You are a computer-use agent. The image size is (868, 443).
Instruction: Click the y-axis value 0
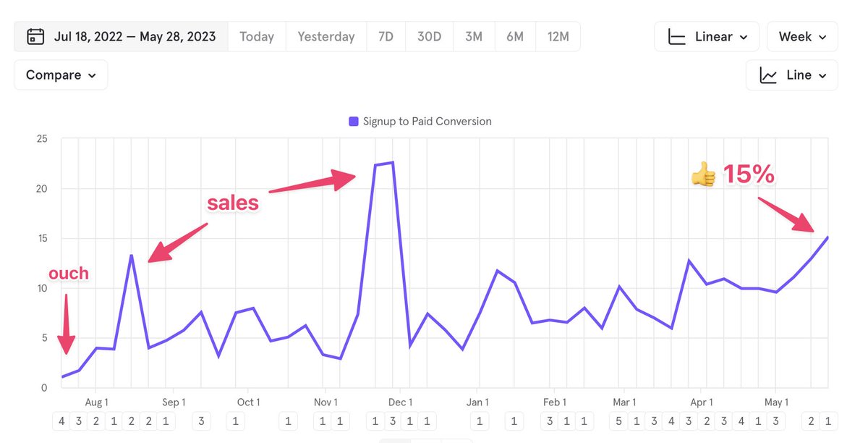click(44, 387)
